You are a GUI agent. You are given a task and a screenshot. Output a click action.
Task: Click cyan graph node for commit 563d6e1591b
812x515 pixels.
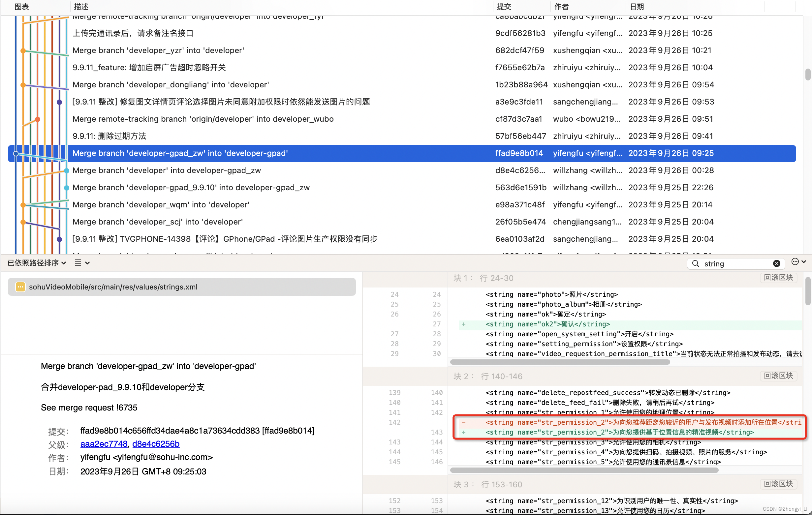pos(66,188)
